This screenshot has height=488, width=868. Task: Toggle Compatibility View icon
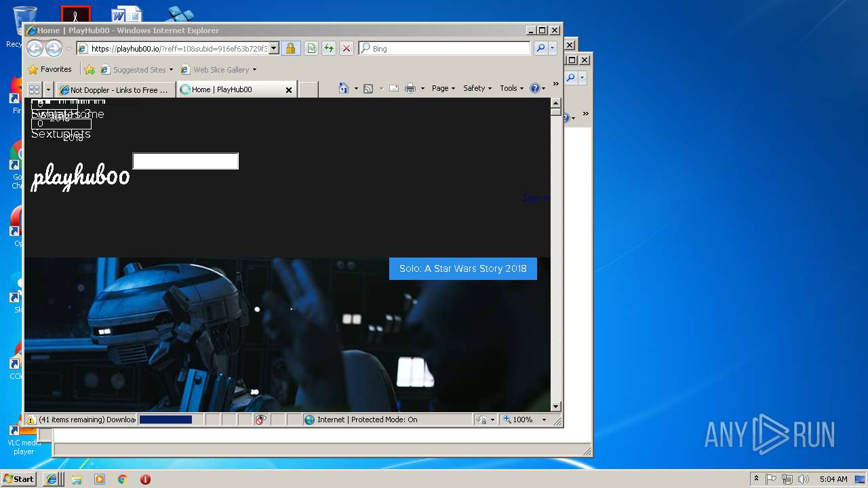pos(311,48)
